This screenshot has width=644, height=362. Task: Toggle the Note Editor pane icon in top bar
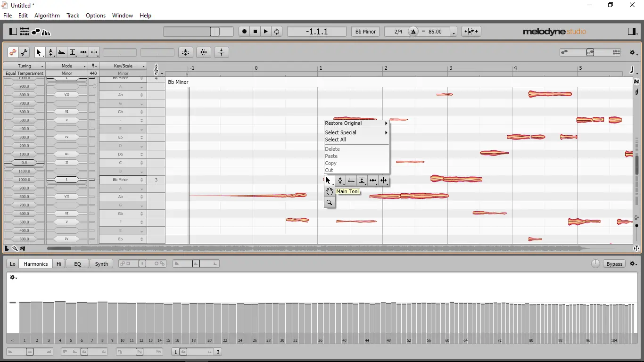(x=13, y=32)
